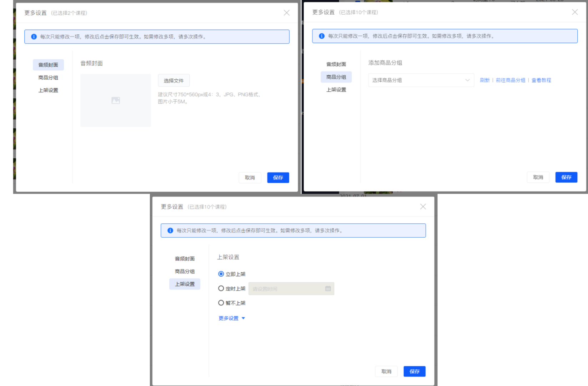Screen dimensions: 588x386
Task: Click 保存 in the bottom dialog
Action: point(414,371)
